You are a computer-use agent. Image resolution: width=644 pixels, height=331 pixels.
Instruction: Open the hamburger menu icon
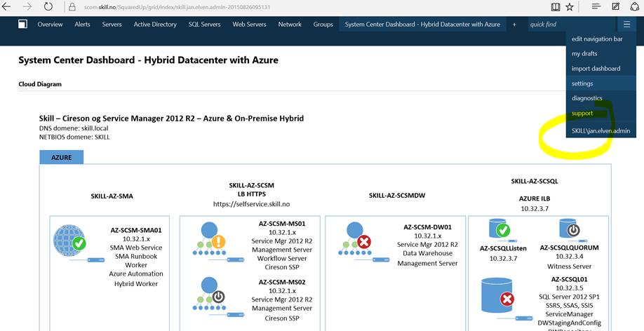click(x=626, y=25)
